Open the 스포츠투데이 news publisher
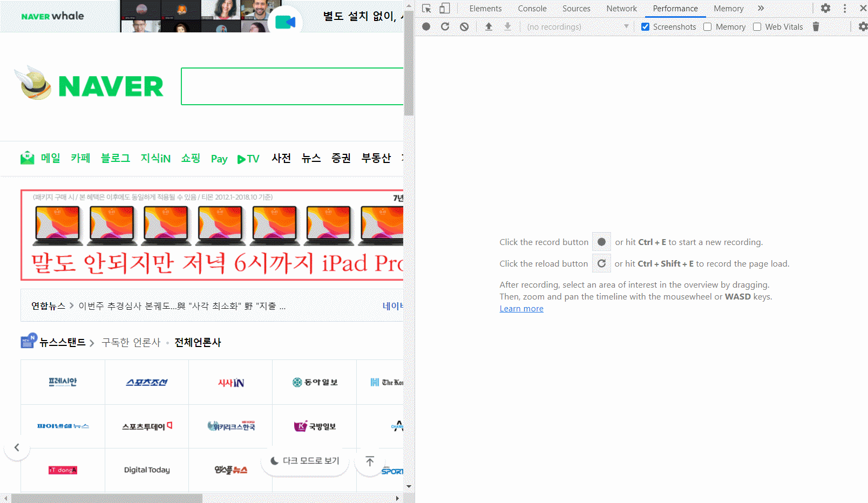868x503 pixels. pos(147,426)
